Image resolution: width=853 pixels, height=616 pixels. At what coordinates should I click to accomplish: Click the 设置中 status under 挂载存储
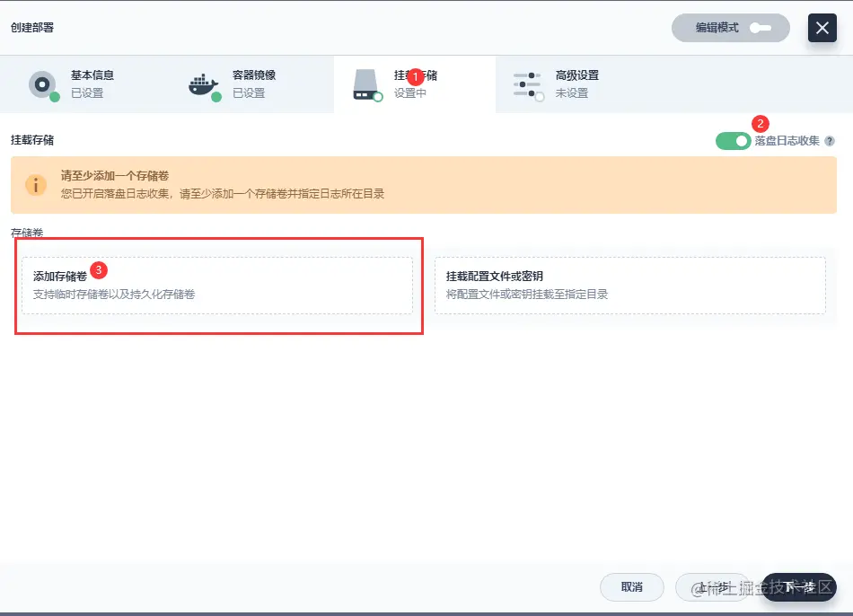pos(409,93)
